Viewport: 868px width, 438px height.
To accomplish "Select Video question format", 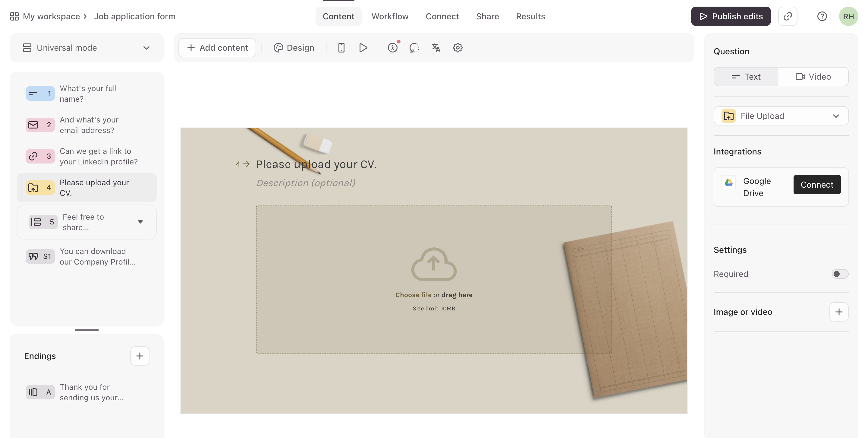I will tap(813, 77).
